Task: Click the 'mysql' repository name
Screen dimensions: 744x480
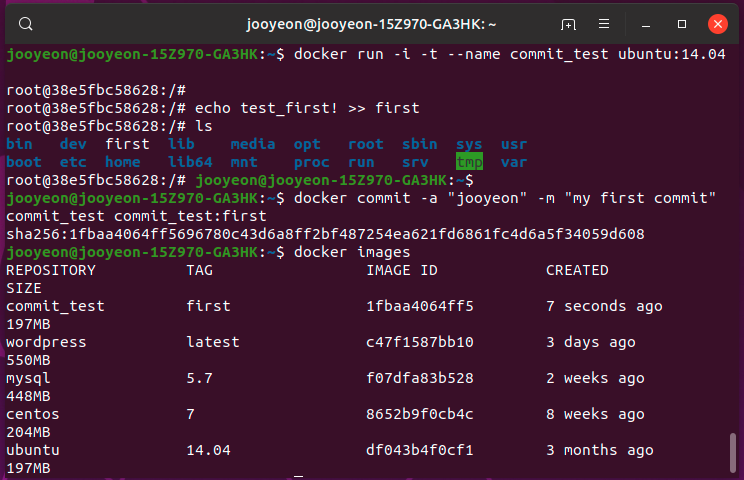Action: point(28,378)
